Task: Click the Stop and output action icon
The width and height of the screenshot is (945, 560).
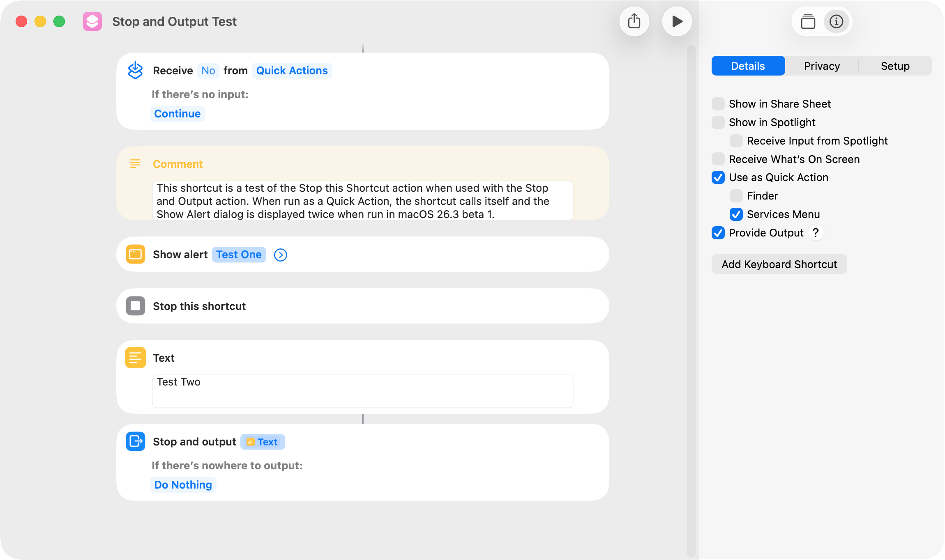Action: point(135,442)
